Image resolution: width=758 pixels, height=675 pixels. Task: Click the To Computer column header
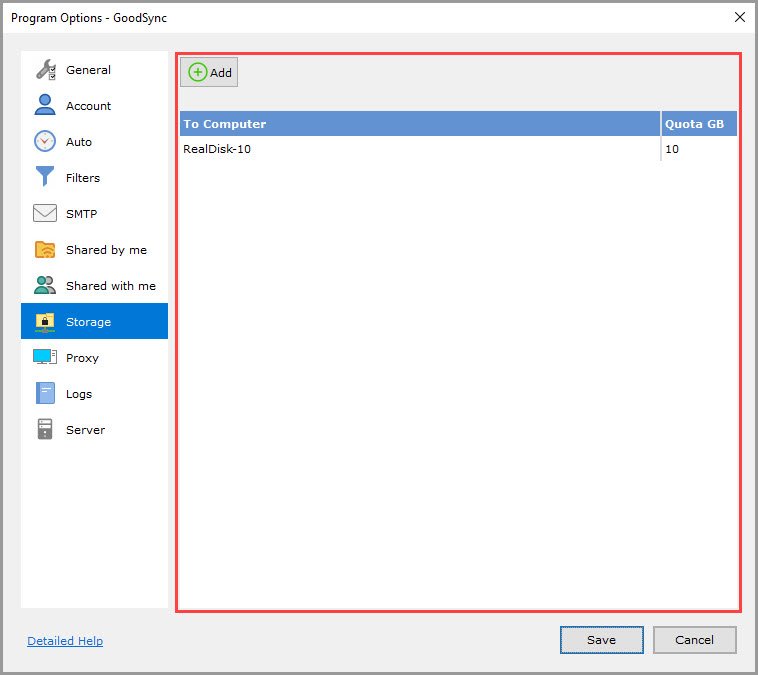420,124
